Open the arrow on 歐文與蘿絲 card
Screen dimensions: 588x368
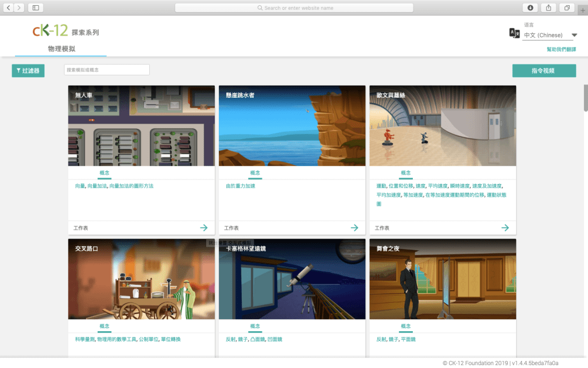click(x=505, y=228)
